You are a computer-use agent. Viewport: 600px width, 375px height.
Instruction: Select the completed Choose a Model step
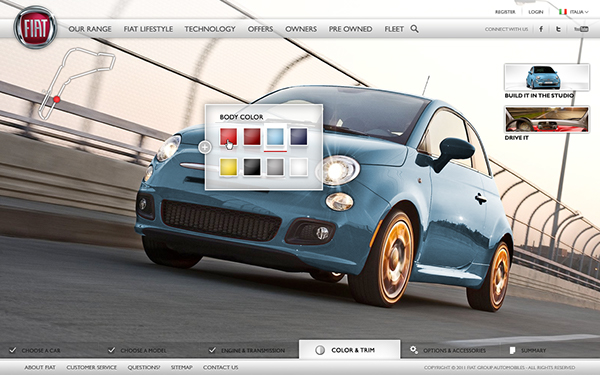pyautogui.click(x=137, y=350)
